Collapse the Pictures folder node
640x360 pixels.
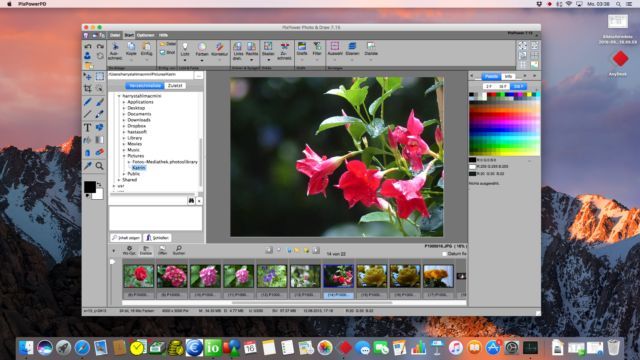tap(124, 156)
